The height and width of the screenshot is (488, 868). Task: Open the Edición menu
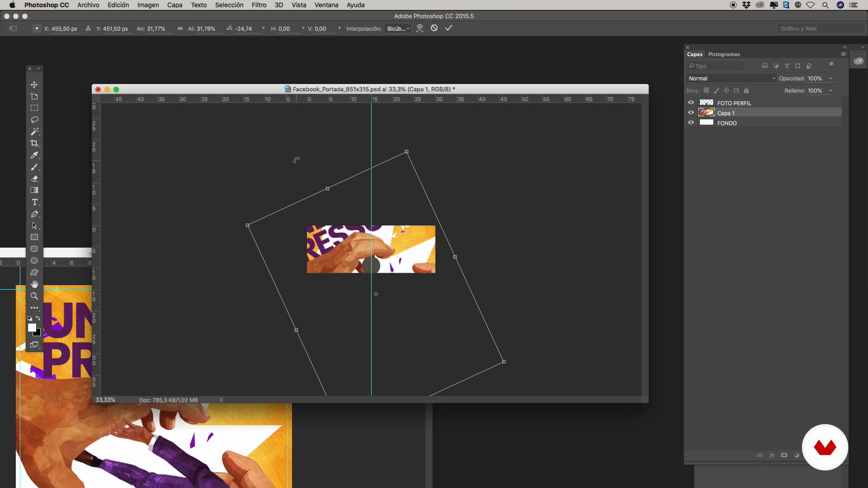[x=118, y=5]
